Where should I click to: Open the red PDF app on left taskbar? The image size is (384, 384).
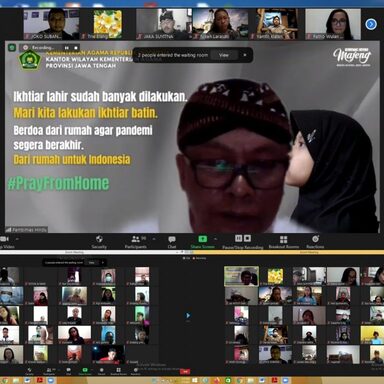tap(40, 380)
